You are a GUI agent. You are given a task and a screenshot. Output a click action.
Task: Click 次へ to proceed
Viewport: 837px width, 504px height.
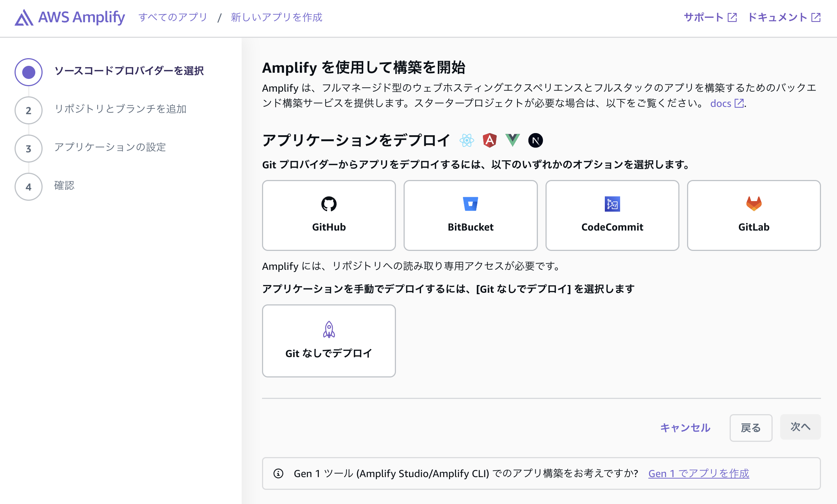800,427
